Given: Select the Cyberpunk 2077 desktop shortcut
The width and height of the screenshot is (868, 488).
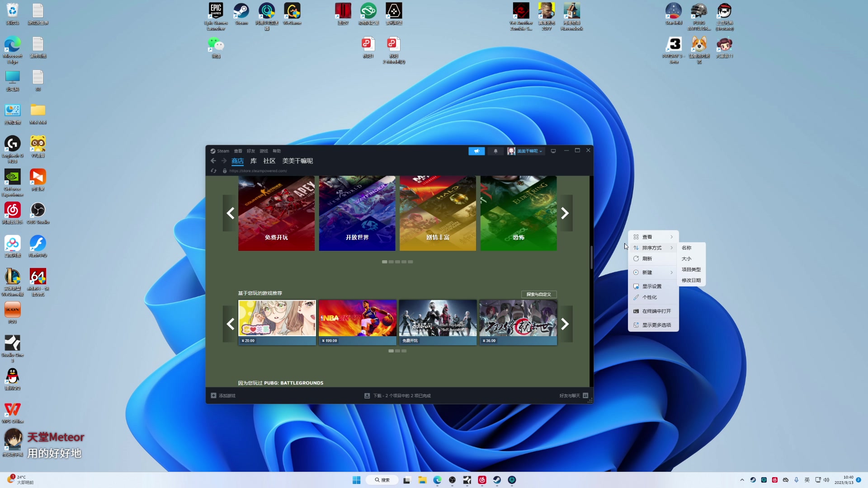Looking at the screenshot, I should click(546, 16).
